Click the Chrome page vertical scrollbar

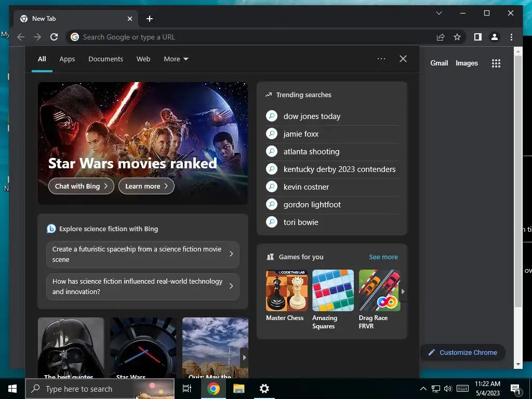point(518,181)
